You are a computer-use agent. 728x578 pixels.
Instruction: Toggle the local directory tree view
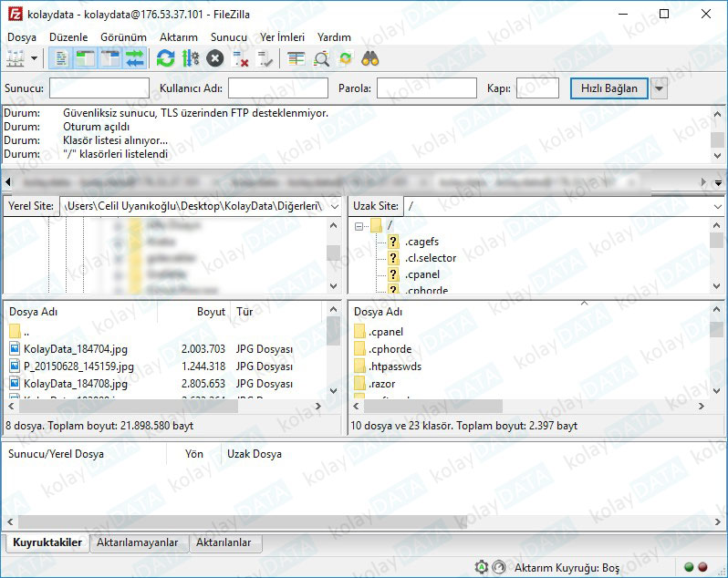pyautogui.click(x=86, y=59)
